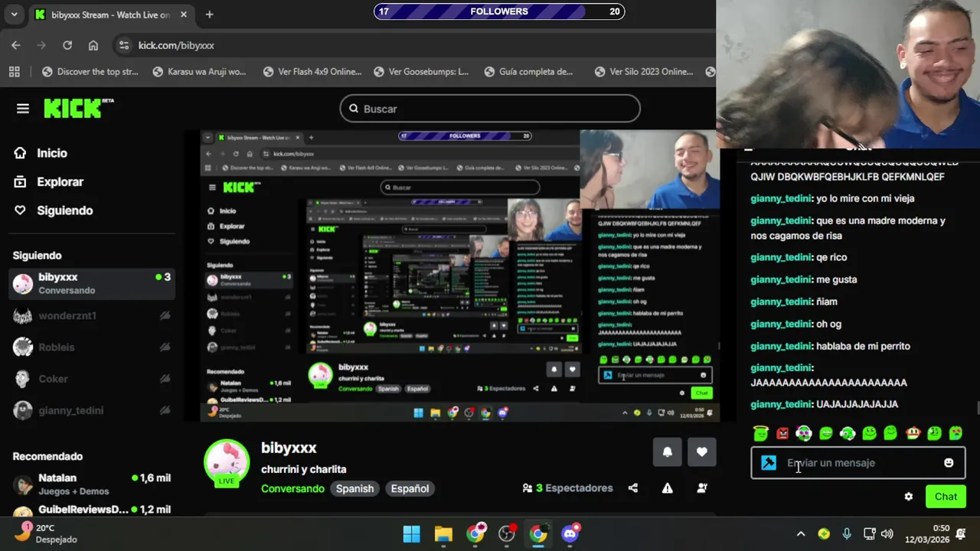Insert the green halo angel emote
The width and height of the screenshot is (980, 551).
coord(760,433)
